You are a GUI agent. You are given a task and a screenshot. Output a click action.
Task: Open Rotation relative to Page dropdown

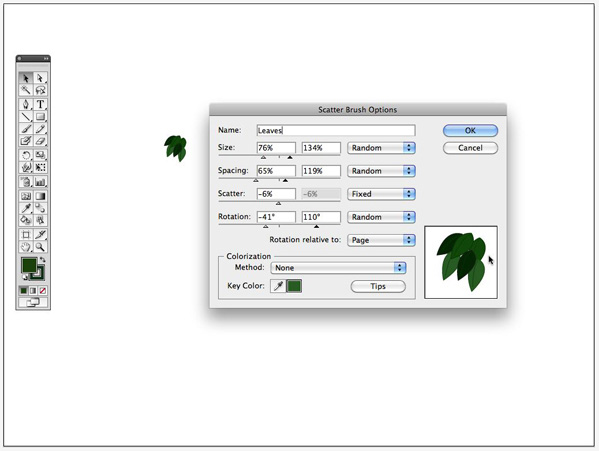point(381,240)
